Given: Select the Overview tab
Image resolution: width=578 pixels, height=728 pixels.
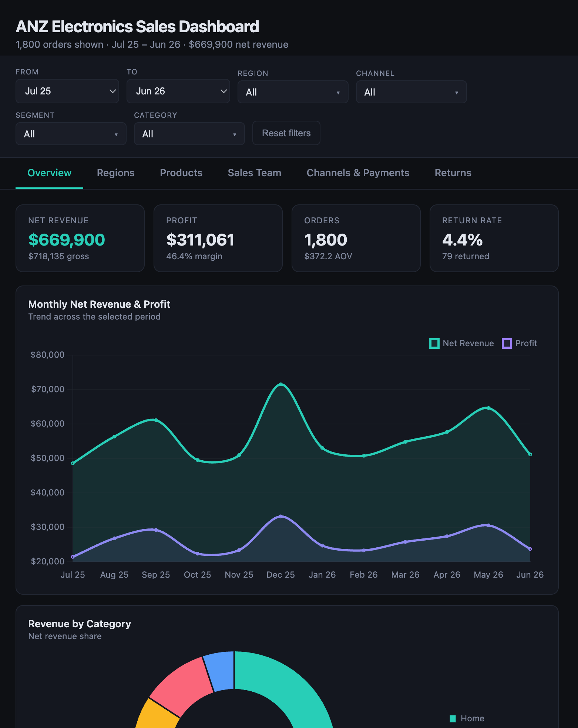Looking at the screenshot, I should (x=49, y=173).
